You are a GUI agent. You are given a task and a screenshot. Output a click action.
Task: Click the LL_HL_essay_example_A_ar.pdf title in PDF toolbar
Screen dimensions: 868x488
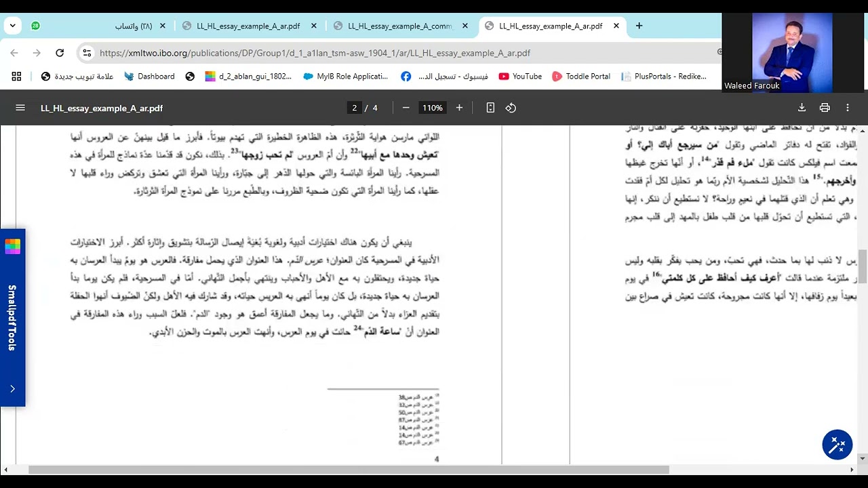(102, 108)
